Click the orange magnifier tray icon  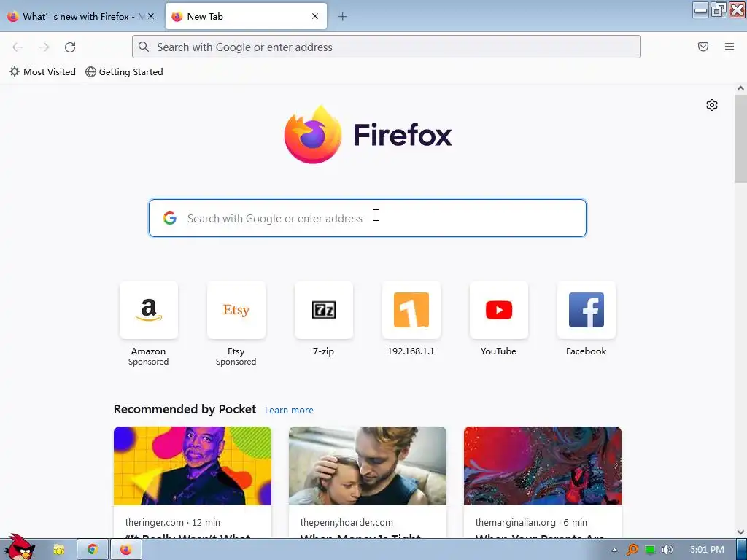pyautogui.click(x=632, y=550)
